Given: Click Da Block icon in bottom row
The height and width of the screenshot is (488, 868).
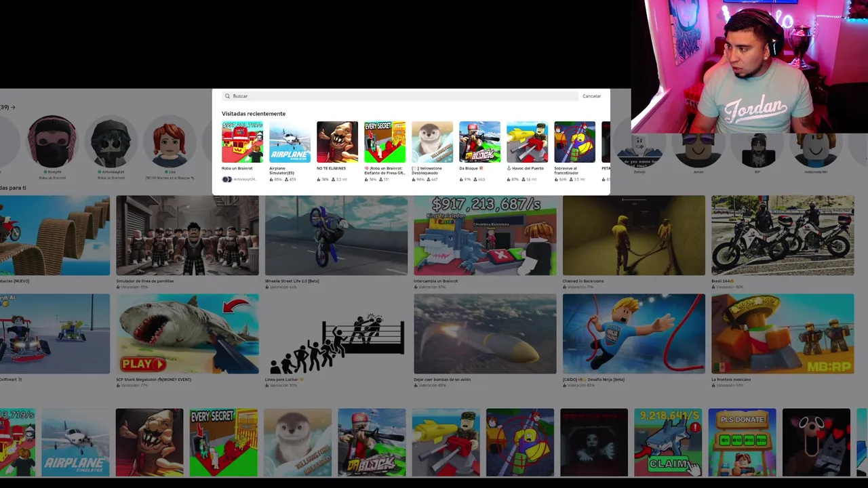Looking at the screenshot, I should pos(372,442).
